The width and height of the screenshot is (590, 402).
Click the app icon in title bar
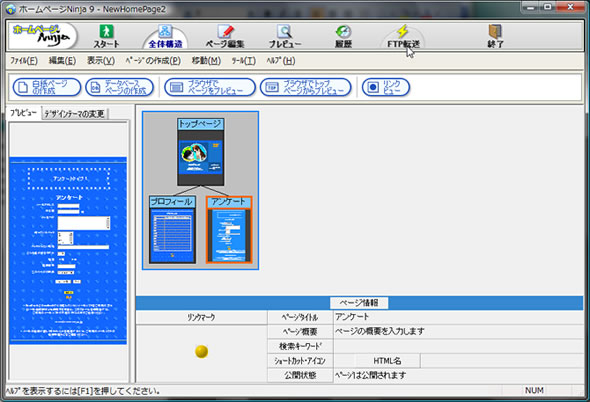(11, 8)
